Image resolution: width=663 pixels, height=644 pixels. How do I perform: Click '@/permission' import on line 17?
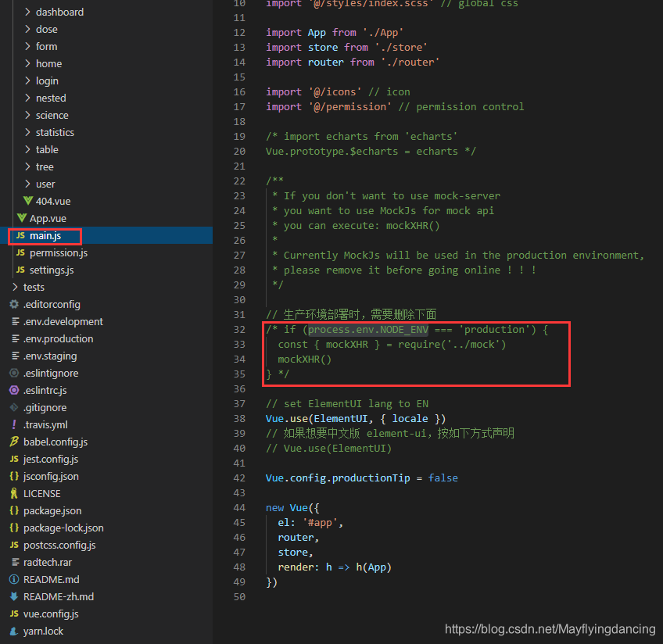pos(350,107)
